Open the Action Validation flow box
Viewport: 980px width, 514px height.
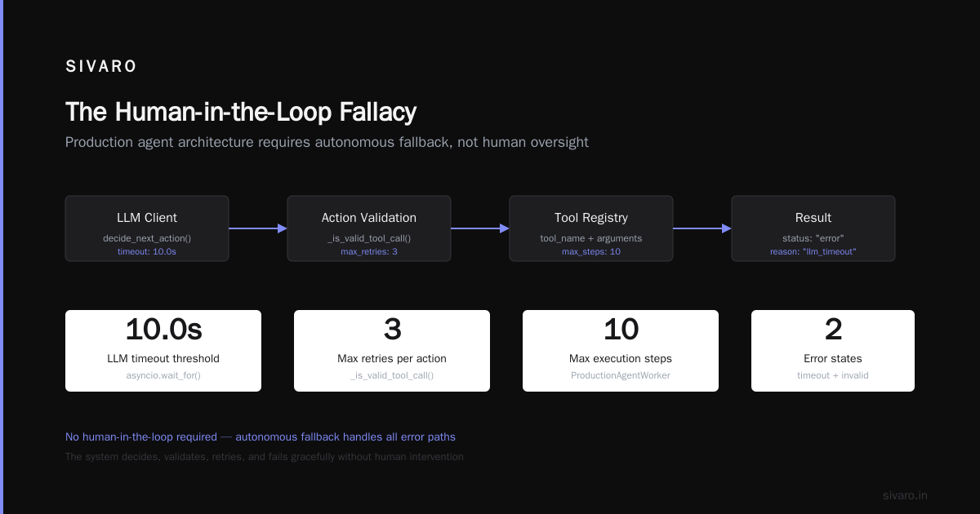click(369, 228)
